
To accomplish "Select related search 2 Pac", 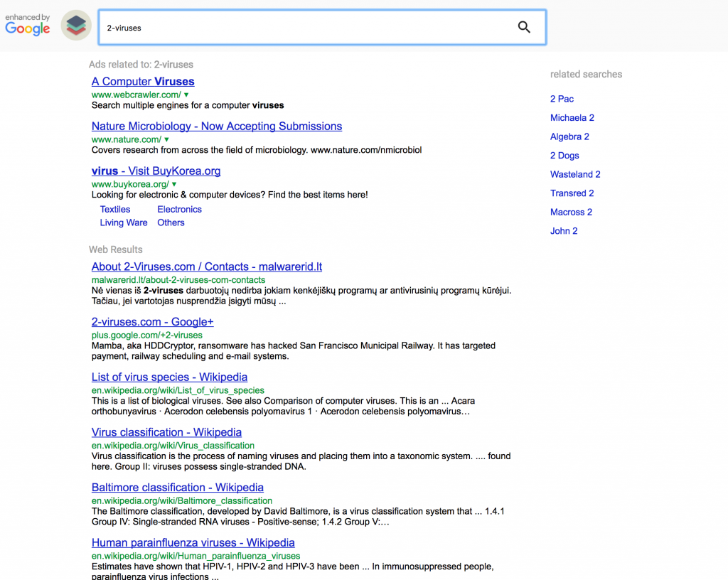I will click(562, 99).
